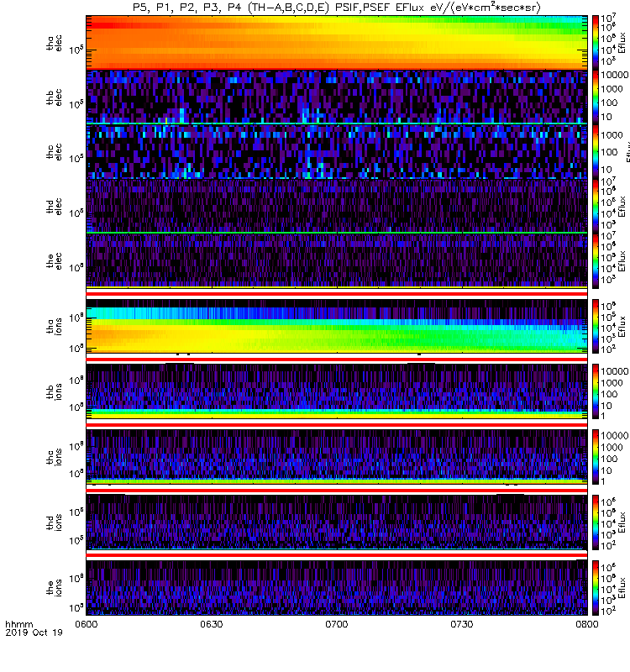Pick the tha ions color bar
The height and width of the screenshot is (672, 630).
[x=596, y=326]
